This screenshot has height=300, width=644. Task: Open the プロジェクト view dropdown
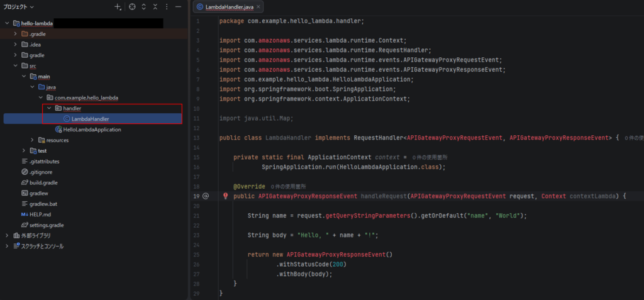tap(19, 7)
